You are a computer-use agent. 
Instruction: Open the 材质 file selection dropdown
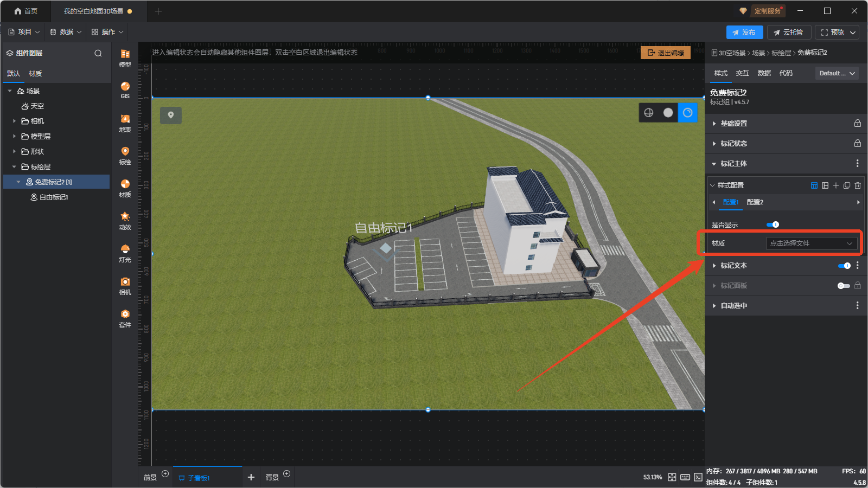pyautogui.click(x=811, y=243)
